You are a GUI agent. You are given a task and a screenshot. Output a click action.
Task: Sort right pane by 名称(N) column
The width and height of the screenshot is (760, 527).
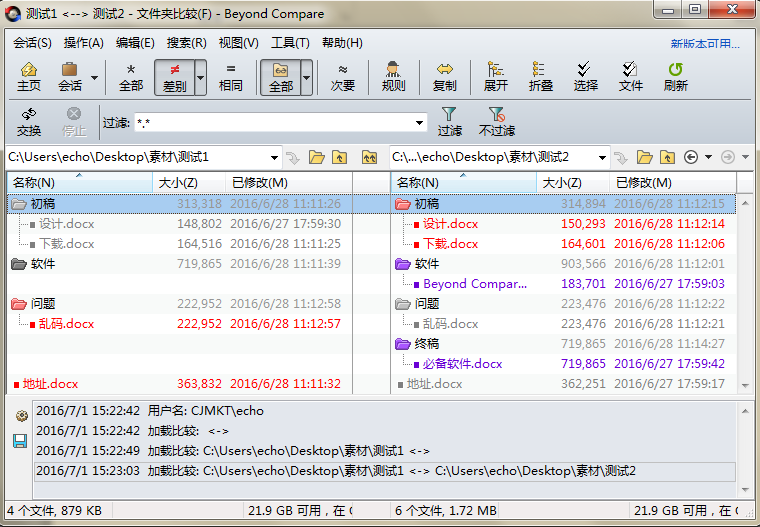[463, 183]
